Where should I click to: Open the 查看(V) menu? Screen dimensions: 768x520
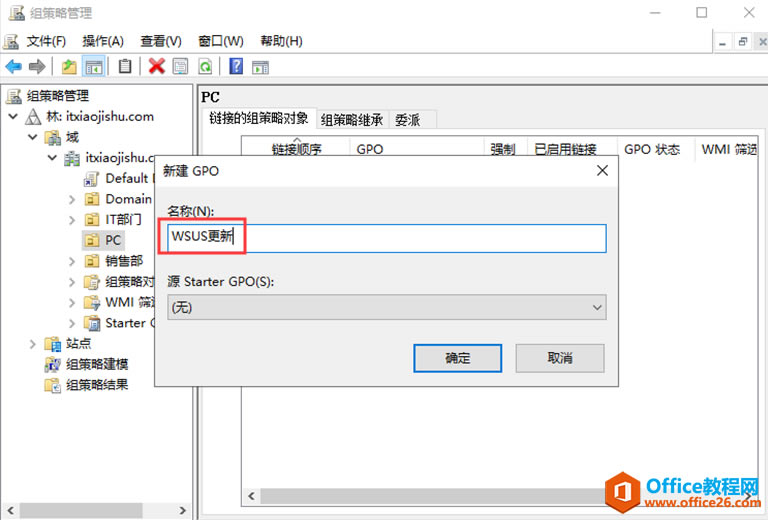[161, 41]
